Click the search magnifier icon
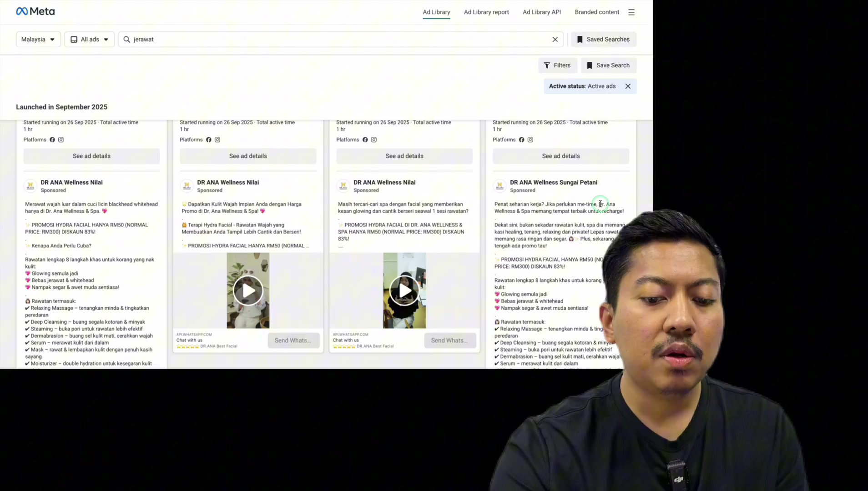 pyautogui.click(x=127, y=40)
